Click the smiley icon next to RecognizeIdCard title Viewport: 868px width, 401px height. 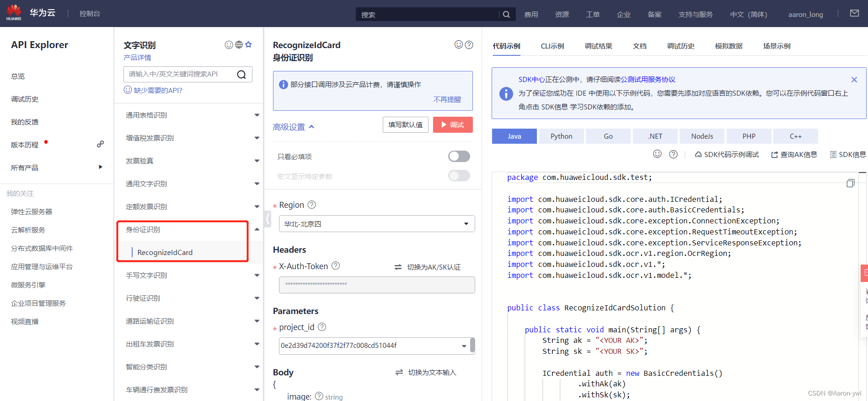click(459, 44)
